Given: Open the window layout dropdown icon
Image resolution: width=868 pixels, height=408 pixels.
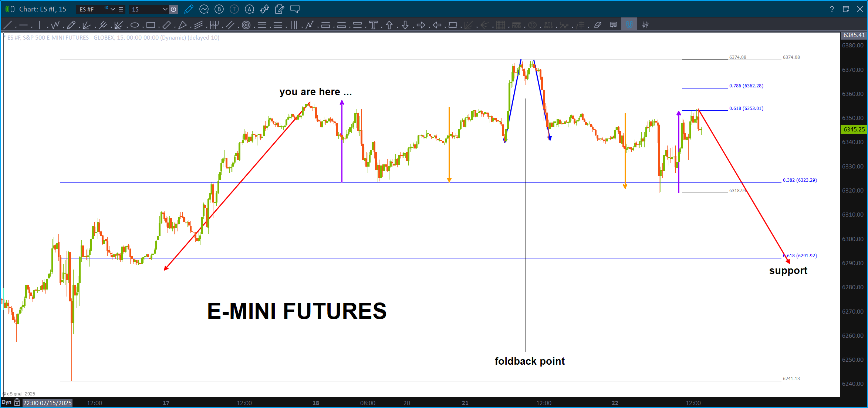Looking at the screenshot, I should pyautogui.click(x=846, y=9).
